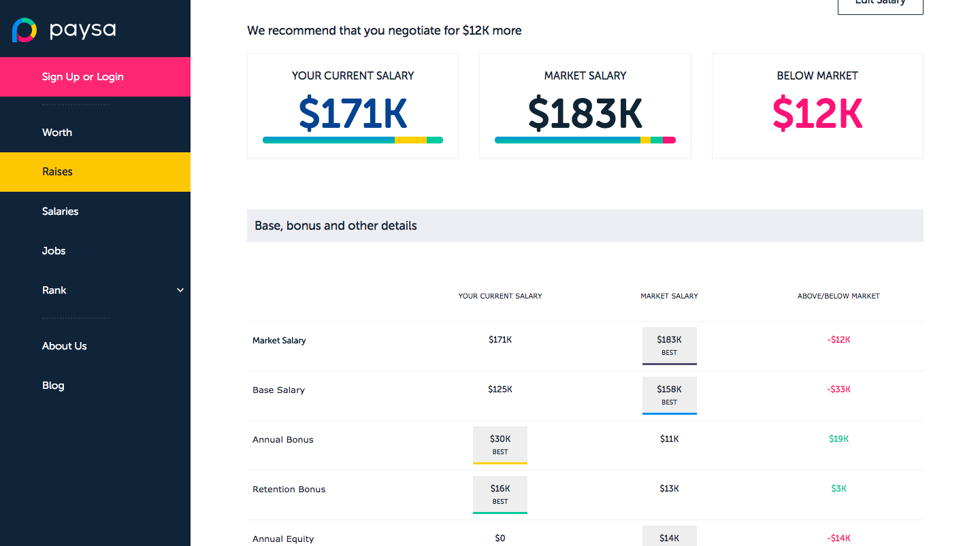Screen dimensions: 980x546
Task: Click the $16K BEST retention bonus box
Action: (x=500, y=494)
